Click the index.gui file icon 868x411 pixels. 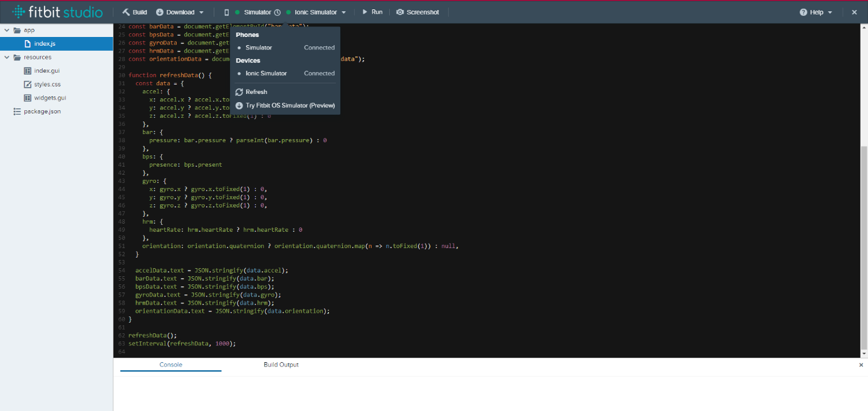(x=28, y=71)
